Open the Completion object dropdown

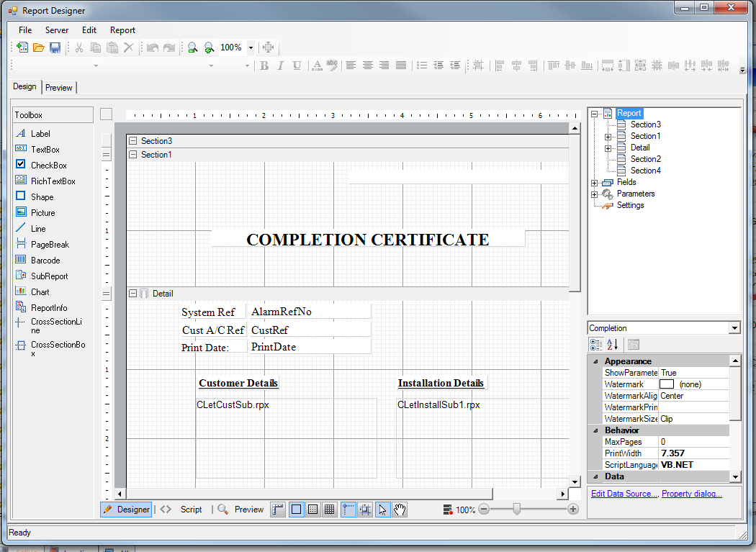pos(734,328)
